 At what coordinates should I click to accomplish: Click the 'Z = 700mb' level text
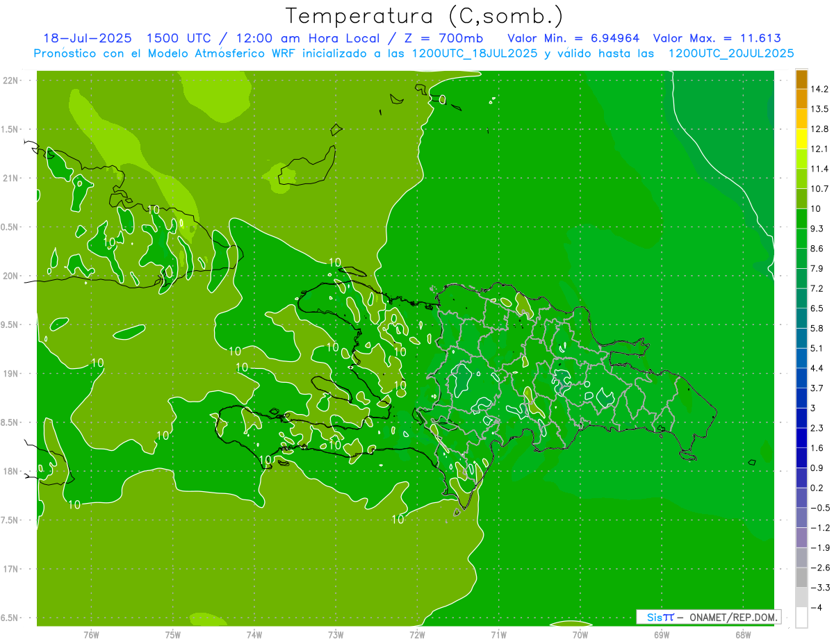pyautogui.click(x=445, y=38)
